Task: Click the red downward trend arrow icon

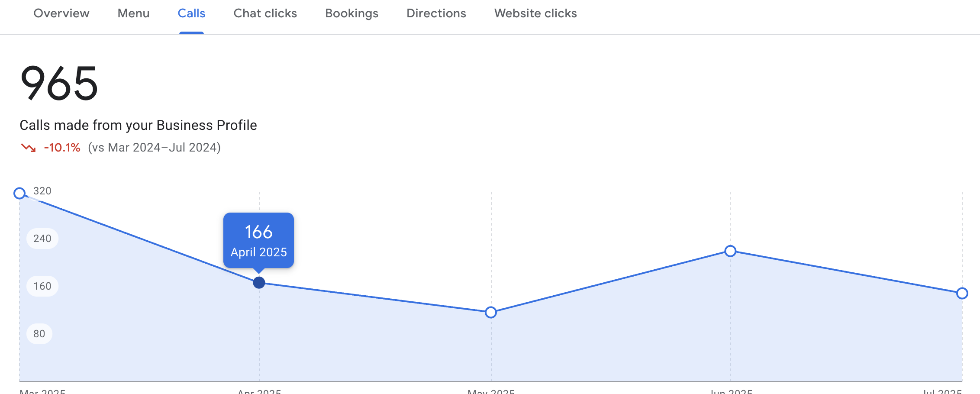Action: 29,148
